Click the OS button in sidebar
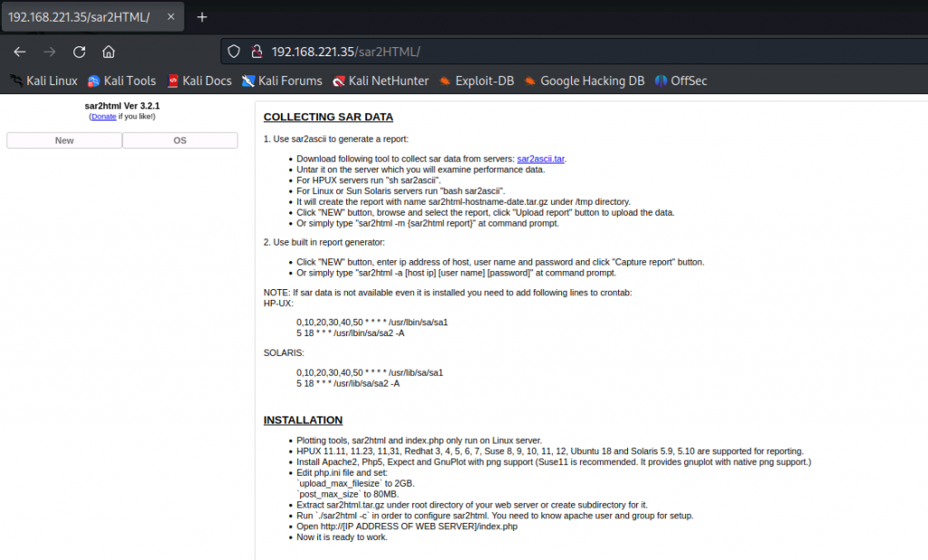Image resolution: width=928 pixels, height=560 pixels. click(x=180, y=140)
